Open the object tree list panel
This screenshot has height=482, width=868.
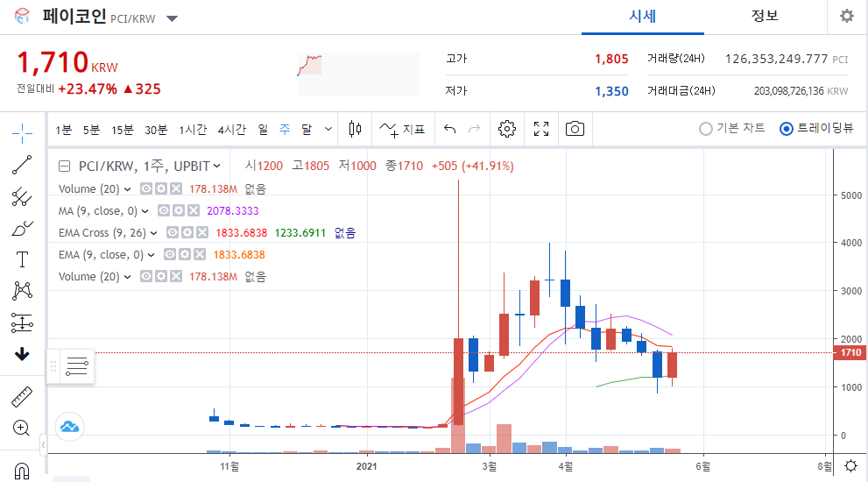tap(77, 366)
